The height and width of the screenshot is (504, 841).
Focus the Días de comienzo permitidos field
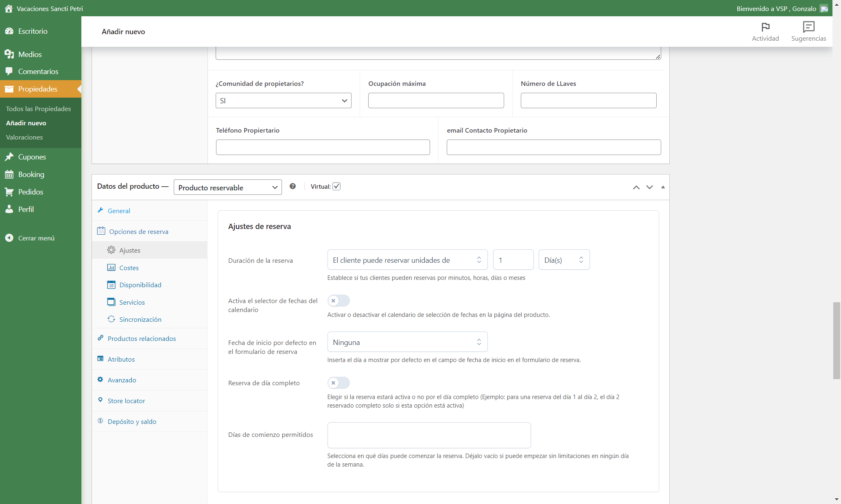[x=429, y=435]
